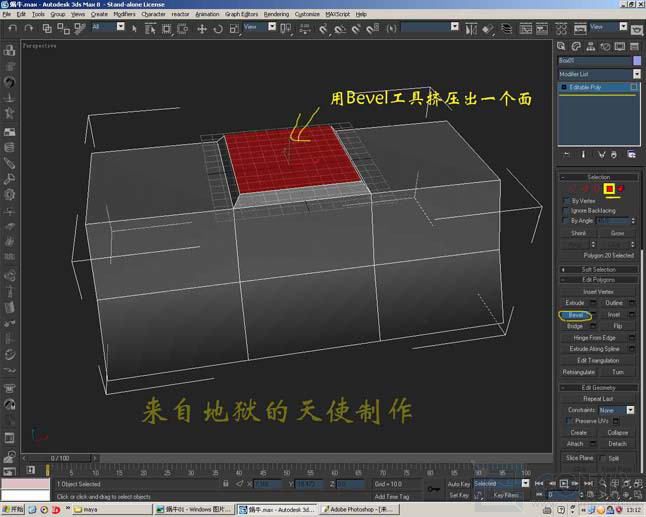Activate Select and Move tool
Viewport: 646px width, 517px height.
point(202,28)
